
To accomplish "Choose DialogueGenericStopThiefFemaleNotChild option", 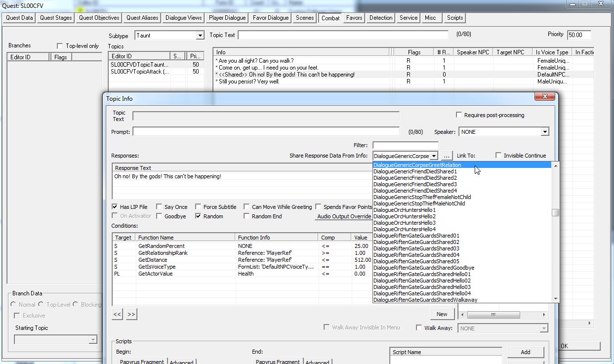I will tap(463, 197).
